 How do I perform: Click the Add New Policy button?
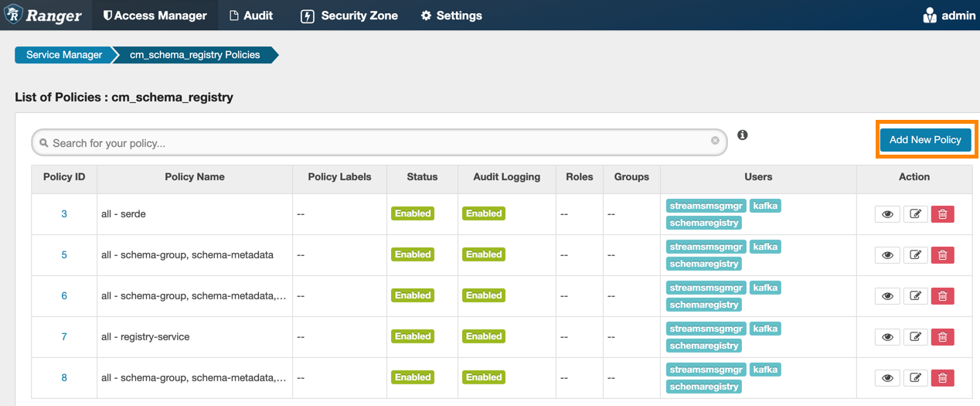point(925,140)
